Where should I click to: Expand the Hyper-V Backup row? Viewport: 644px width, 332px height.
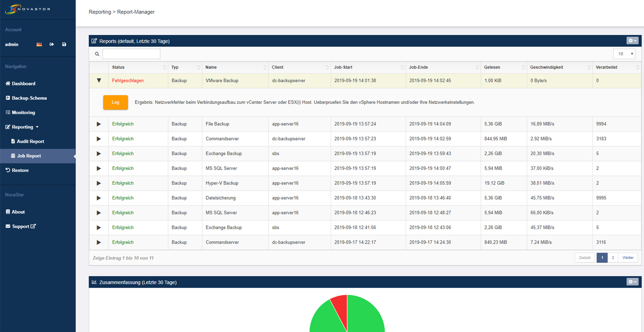point(99,183)
